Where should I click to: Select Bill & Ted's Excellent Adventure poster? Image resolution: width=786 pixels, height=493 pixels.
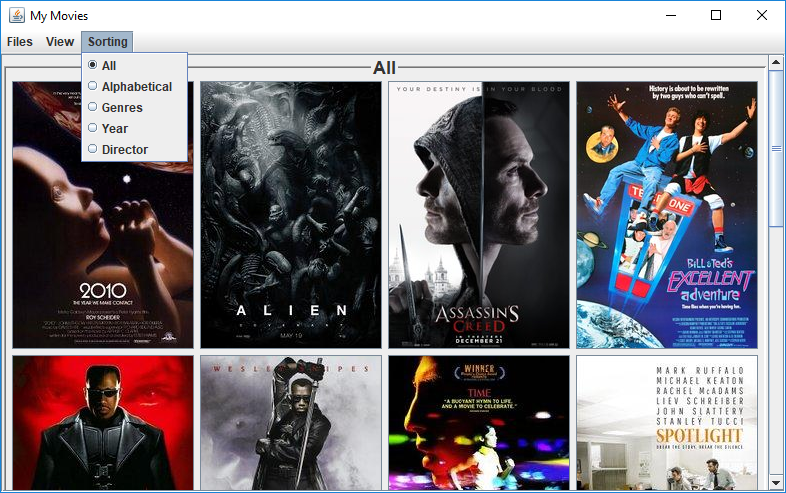pyautogui.click(x=667, y=215)
